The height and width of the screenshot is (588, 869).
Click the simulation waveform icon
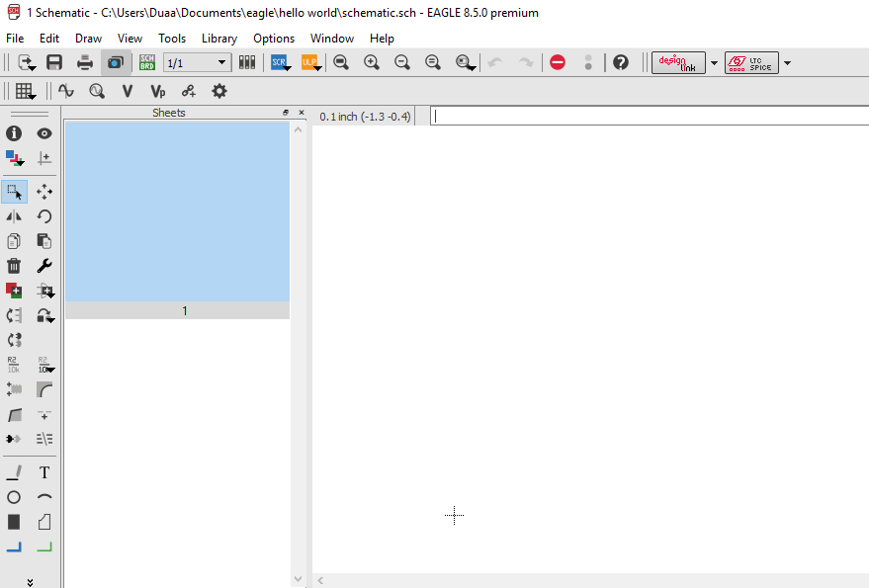(x=66, y=91)
